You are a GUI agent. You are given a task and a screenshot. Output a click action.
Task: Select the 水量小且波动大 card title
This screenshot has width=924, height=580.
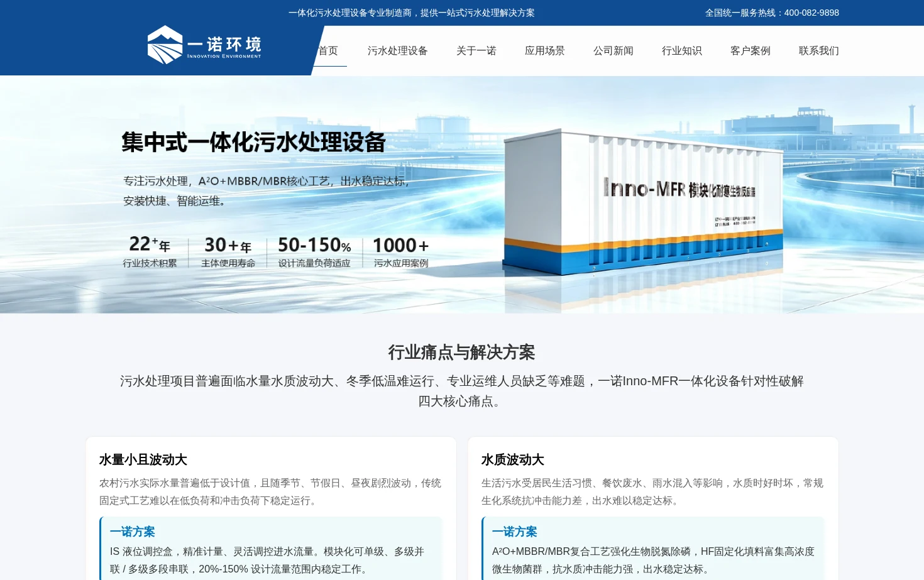143,460
